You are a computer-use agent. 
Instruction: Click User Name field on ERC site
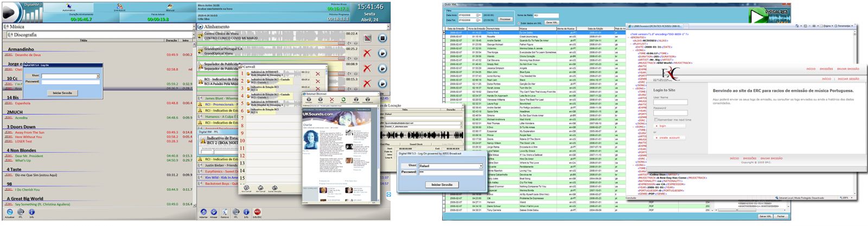[x=670, y=102]
